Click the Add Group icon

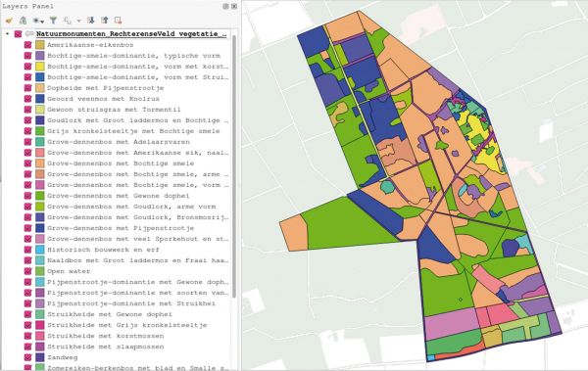[x=23, y=21]
